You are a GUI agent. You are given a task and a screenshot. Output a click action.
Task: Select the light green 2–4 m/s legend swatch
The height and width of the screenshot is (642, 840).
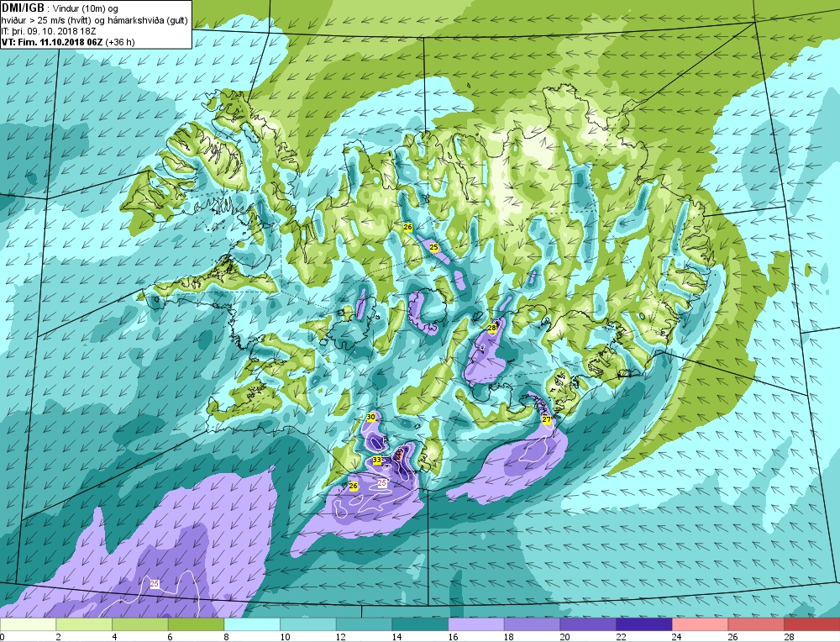point(83,625)
